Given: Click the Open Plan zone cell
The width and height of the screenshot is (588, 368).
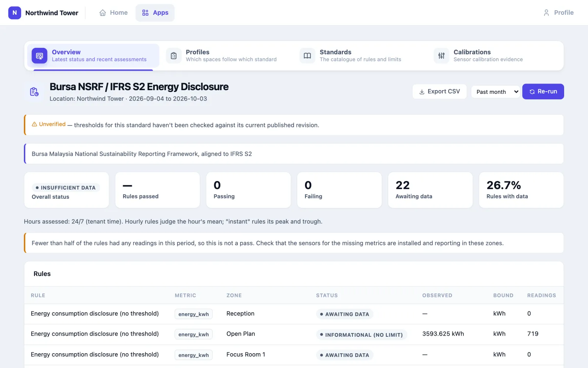Looking at the screenshot, I should (241, 334).
